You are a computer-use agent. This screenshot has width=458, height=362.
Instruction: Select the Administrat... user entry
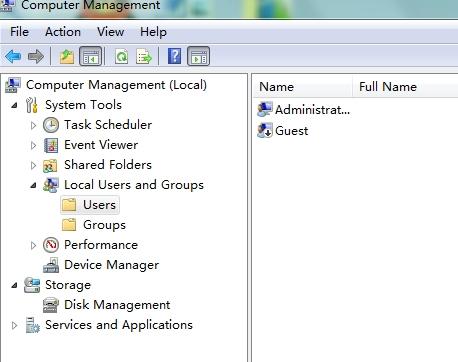(x=313, y=110)
